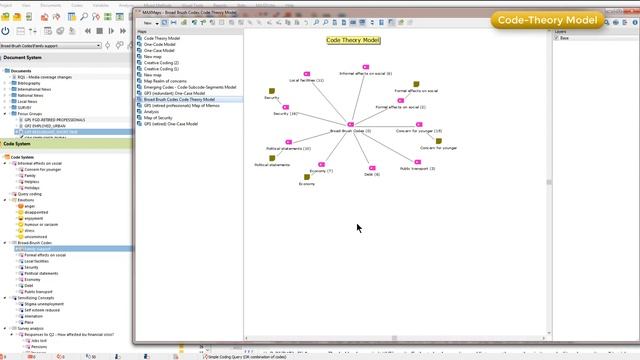Click the olive Formal effects on social memo
This screenshot has width=640, height=360.
(x=416, y=84)
